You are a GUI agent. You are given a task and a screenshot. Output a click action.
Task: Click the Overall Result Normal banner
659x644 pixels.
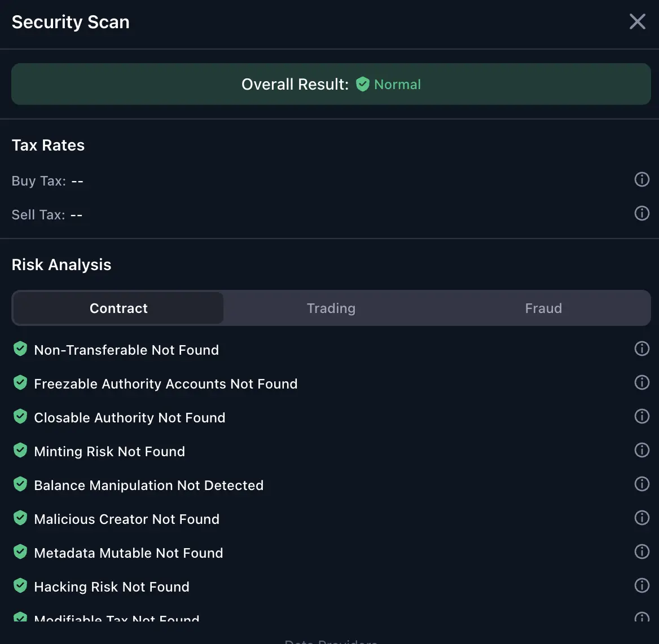click(x=331, y=84)
